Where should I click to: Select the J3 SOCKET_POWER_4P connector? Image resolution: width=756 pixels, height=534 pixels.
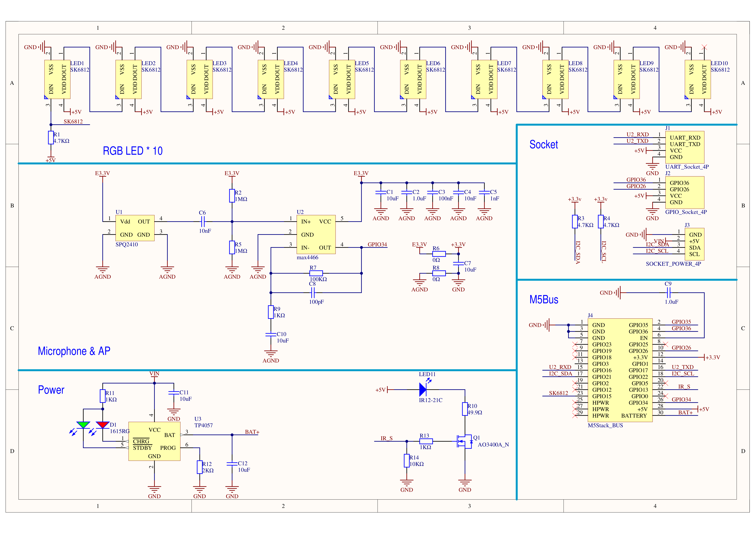694,244
